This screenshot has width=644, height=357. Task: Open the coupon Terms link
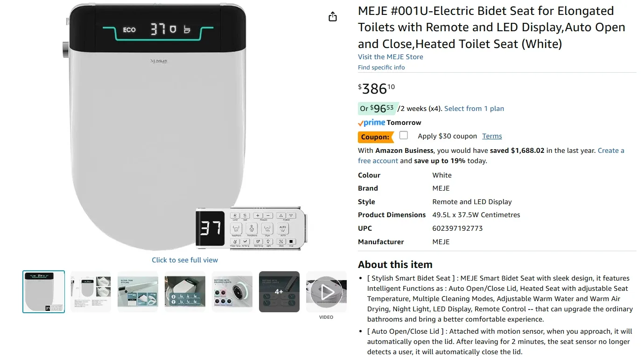tap(491, 136)
